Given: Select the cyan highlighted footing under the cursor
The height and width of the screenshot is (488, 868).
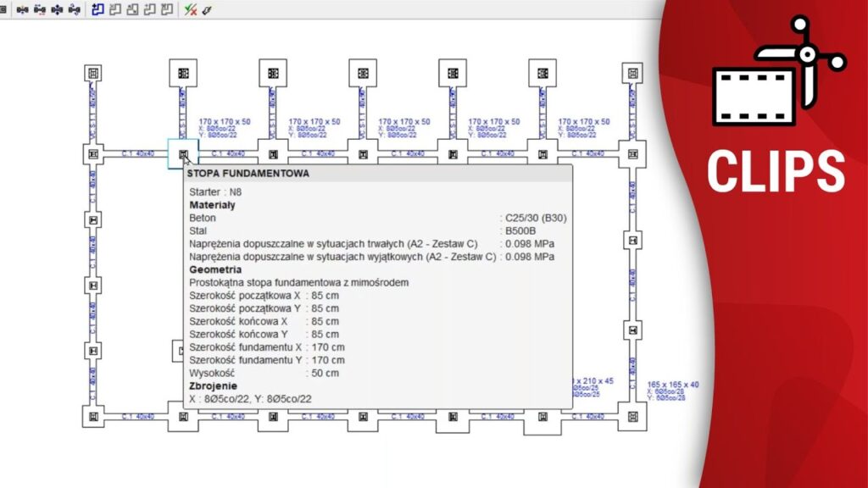Looking at the screenshot, I should click(x=182, y=154).
